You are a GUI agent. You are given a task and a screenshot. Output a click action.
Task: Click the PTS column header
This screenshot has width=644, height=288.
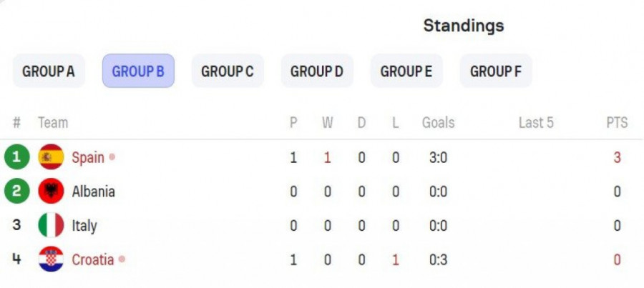click(x=617, y=123)
